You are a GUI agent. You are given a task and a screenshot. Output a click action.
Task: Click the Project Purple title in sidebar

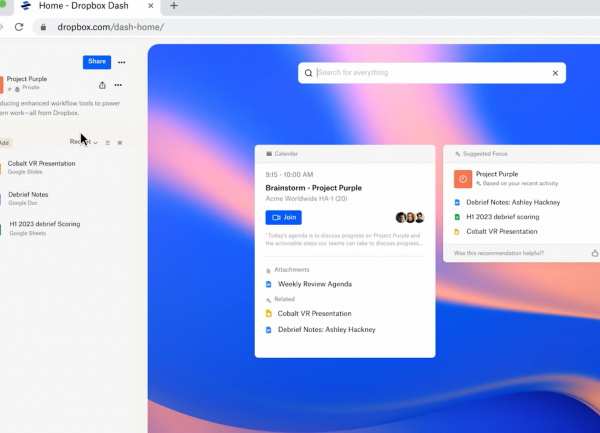tap(27, 79)
